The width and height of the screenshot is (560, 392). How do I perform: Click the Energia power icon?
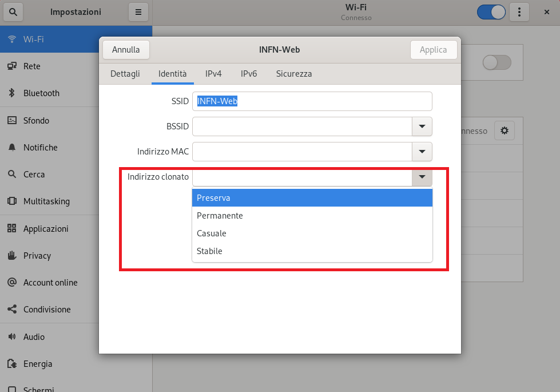(12, 363)
